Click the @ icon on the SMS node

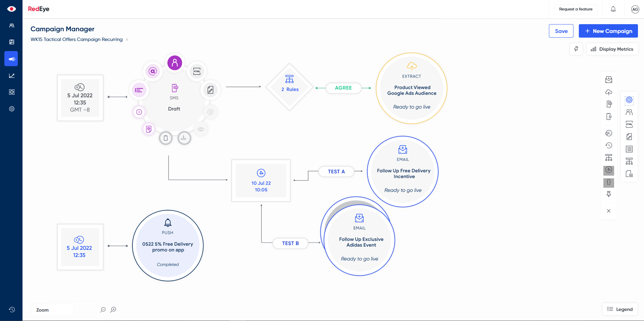click(x=153, y=71)
